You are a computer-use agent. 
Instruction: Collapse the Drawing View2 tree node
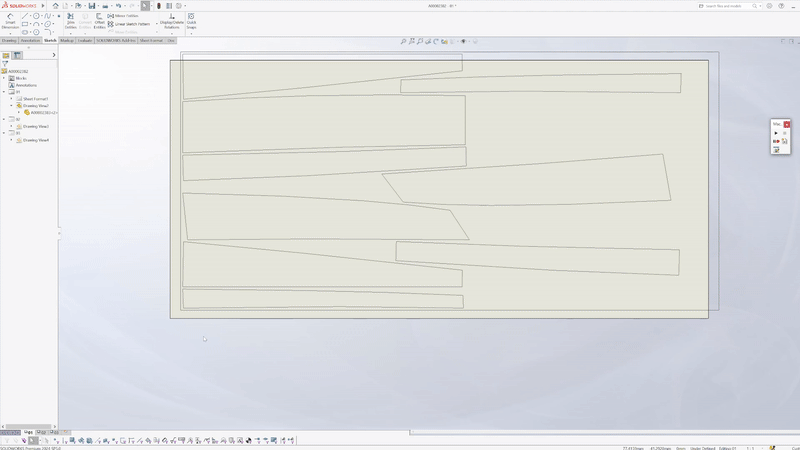11,106
